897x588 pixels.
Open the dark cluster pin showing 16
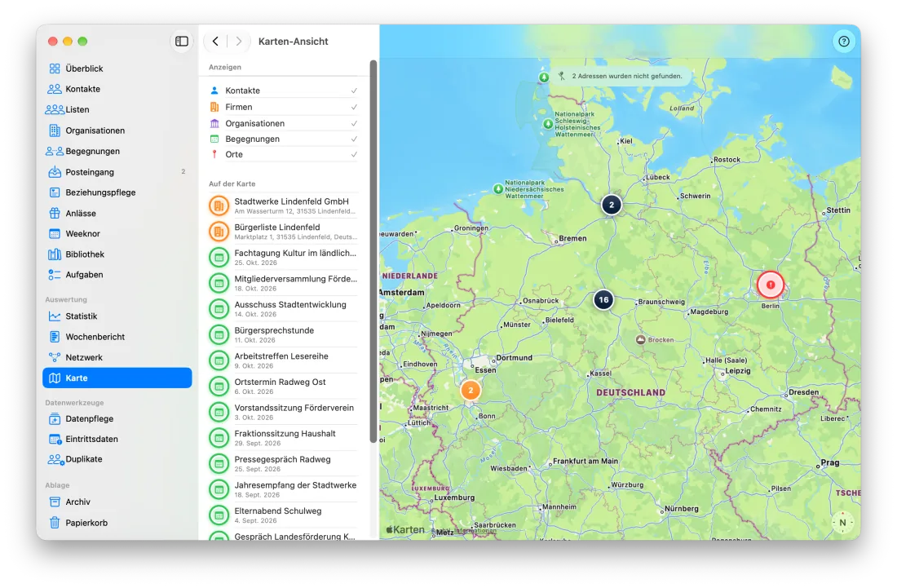[603, 300]
